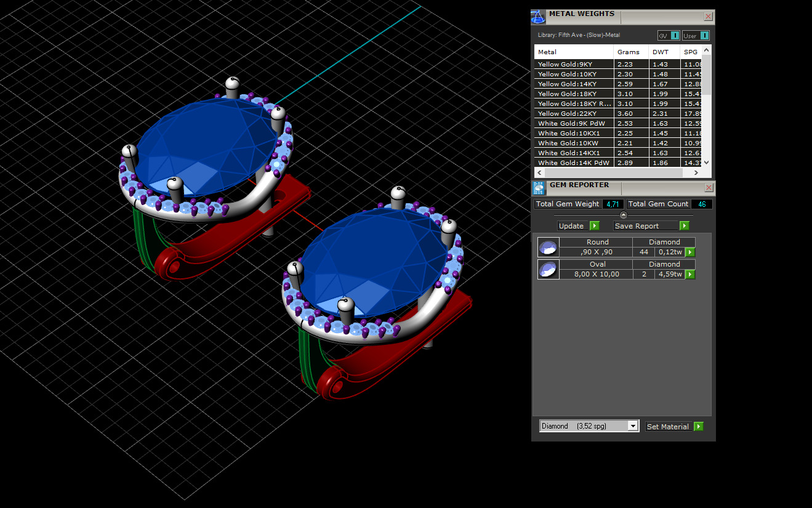Click the gem count 44 cell
The height and width of the screenshot is (508, 812).
(644, 252)
